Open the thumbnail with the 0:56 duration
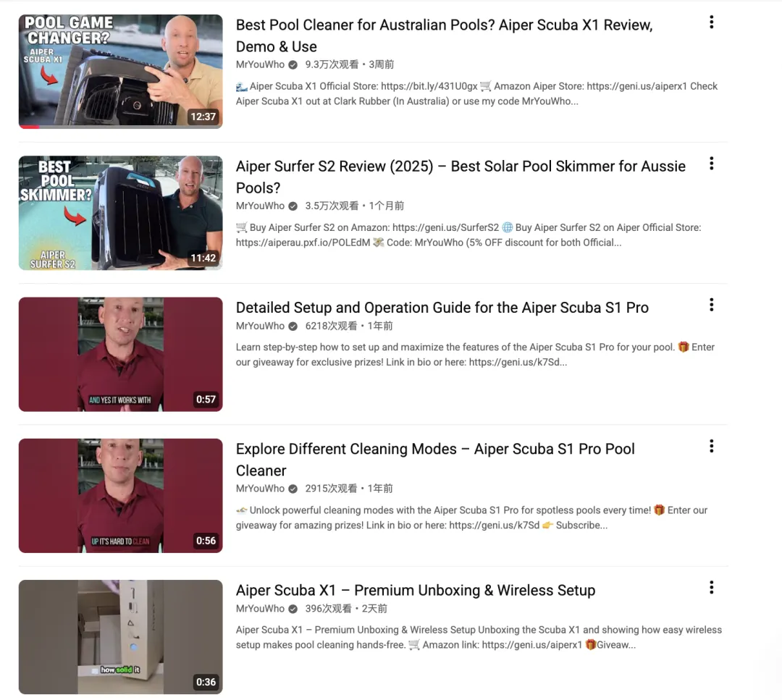 click(x=121, y=496)
